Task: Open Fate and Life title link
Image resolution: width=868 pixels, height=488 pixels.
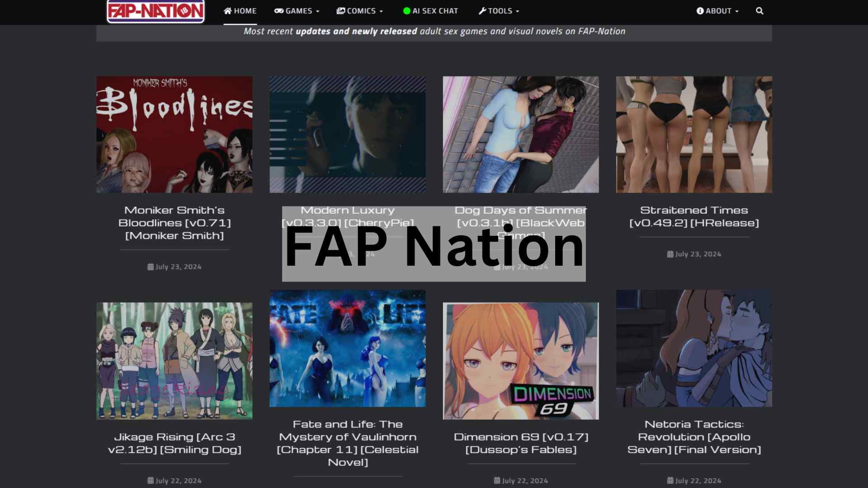Action: click(348, 443)
